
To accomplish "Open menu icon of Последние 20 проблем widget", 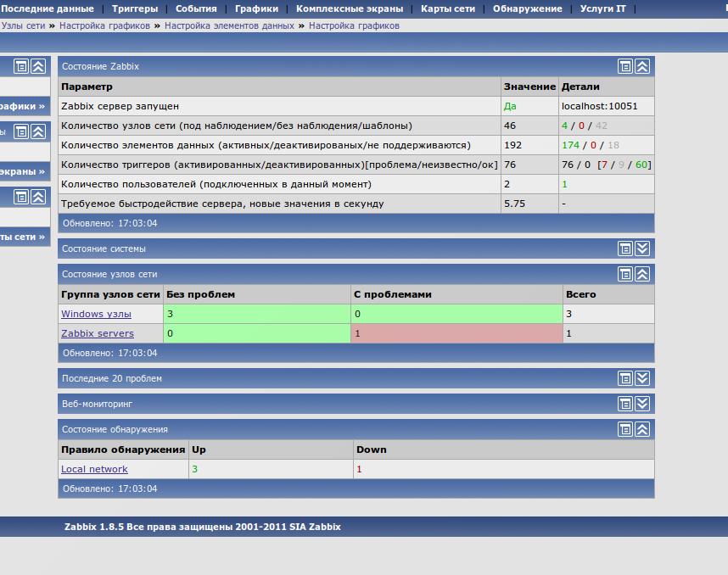I will click(625, 378).
